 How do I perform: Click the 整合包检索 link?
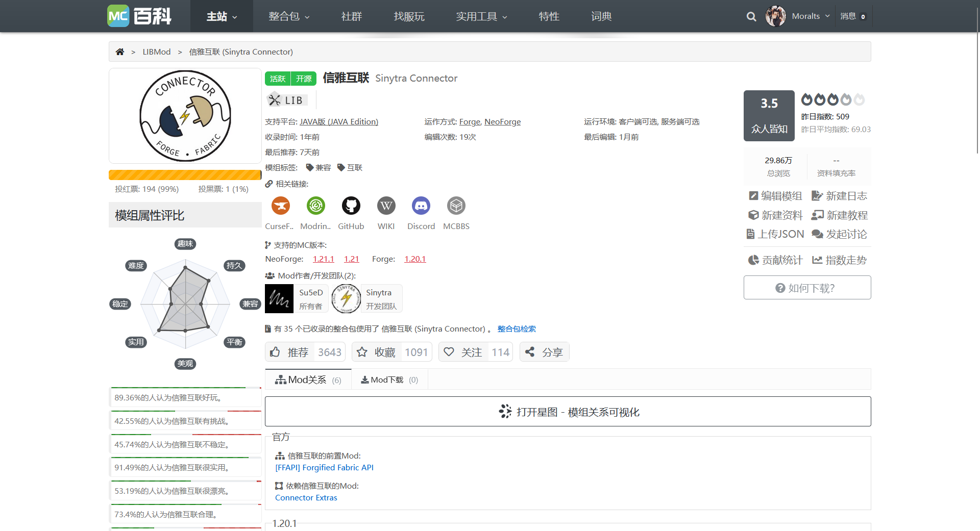click(x=517, y=328)
